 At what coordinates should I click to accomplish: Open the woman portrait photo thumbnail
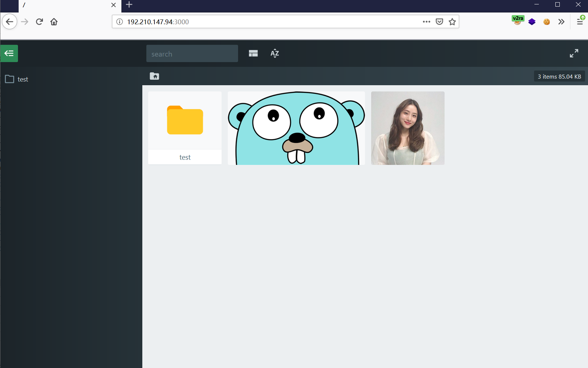coord(408,128)
